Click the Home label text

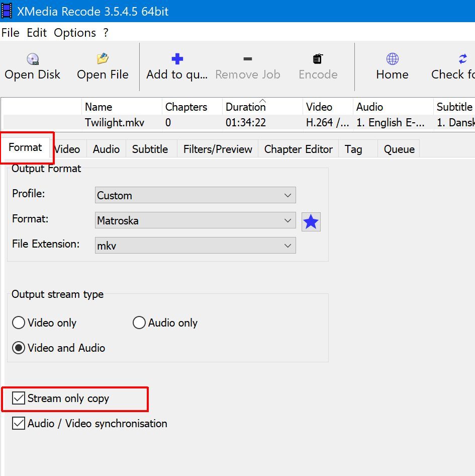point(392,74)
